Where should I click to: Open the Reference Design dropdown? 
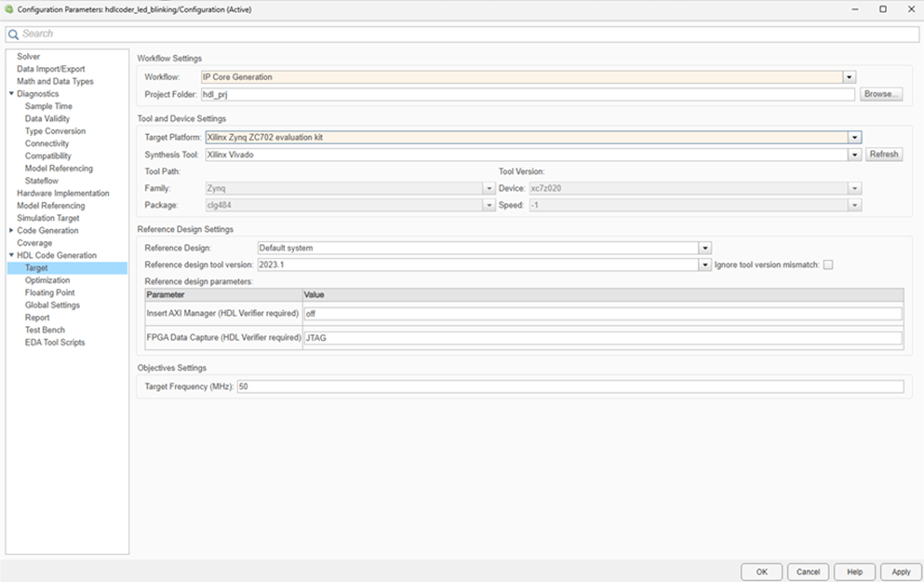704,248
